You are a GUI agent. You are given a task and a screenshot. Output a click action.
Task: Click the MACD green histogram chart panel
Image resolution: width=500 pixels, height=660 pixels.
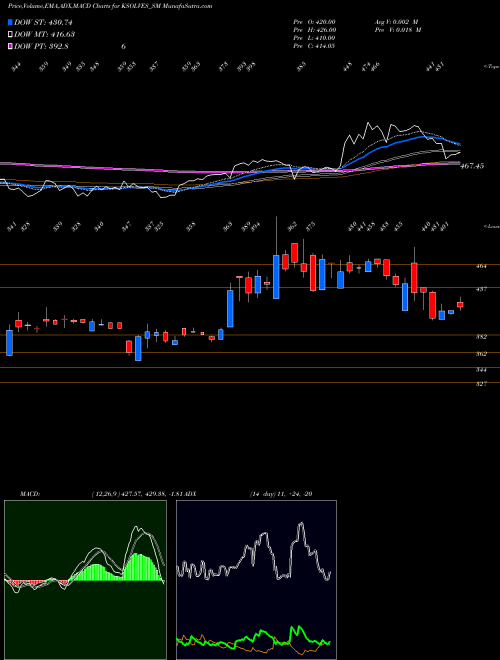coord(85,580)
